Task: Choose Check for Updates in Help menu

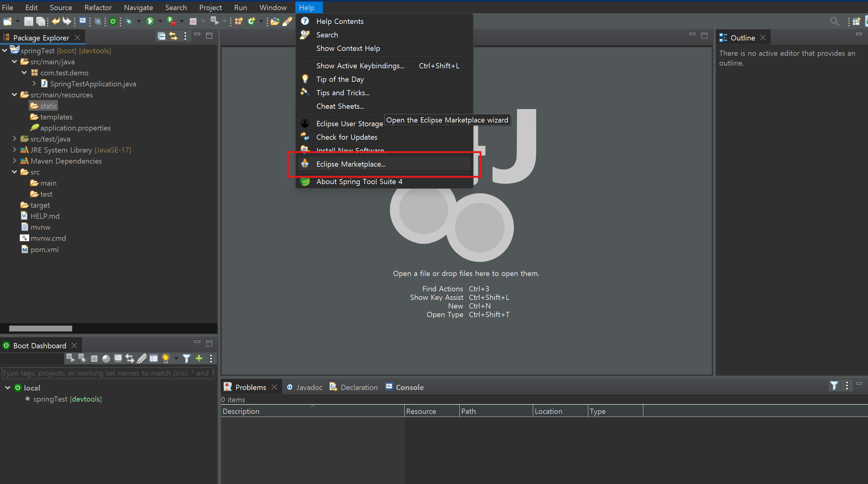Action: pyautogui.click(x=346, y=137)
